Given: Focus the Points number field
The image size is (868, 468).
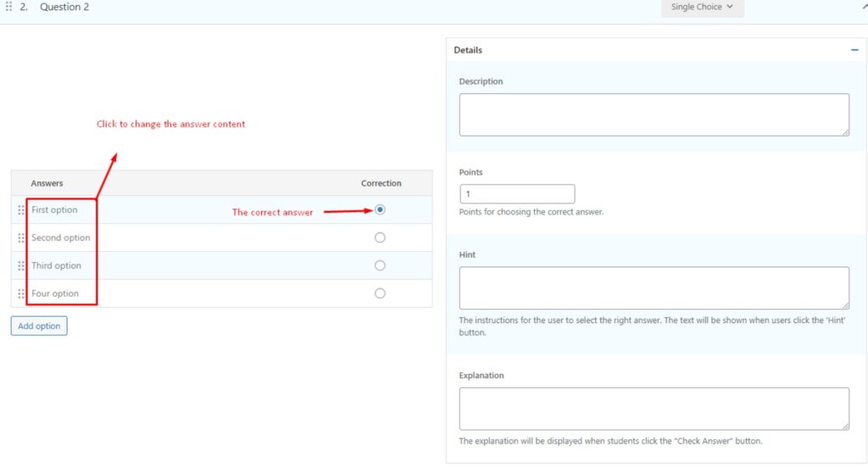Looking at the screenshot, I should pyautogui.click(x=516, y=194).
